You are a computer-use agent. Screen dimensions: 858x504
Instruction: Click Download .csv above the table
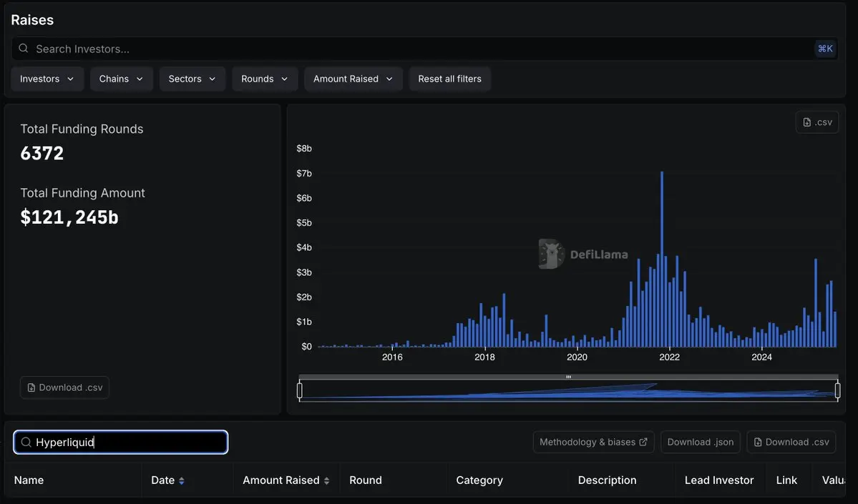791,442
